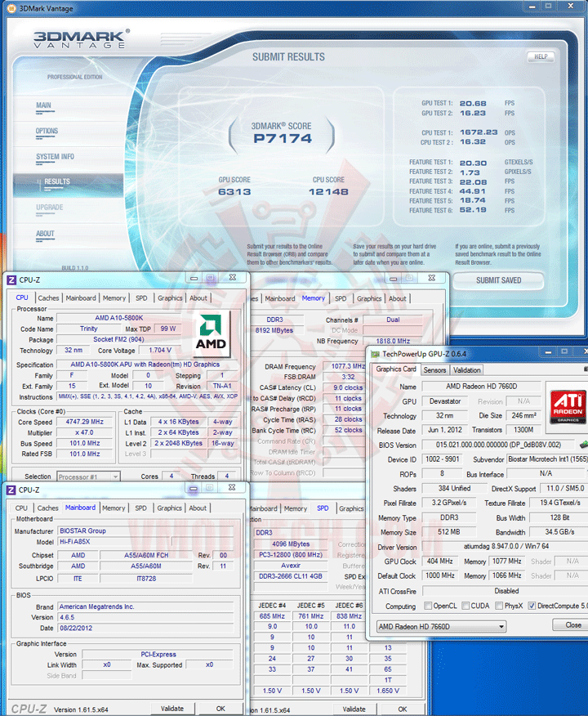Image resolution: width=588 pixels, height=716 pixels.
Task: Open ABOUT in the 3DMark Vantage sidebar
Action: tap(45, 234)
